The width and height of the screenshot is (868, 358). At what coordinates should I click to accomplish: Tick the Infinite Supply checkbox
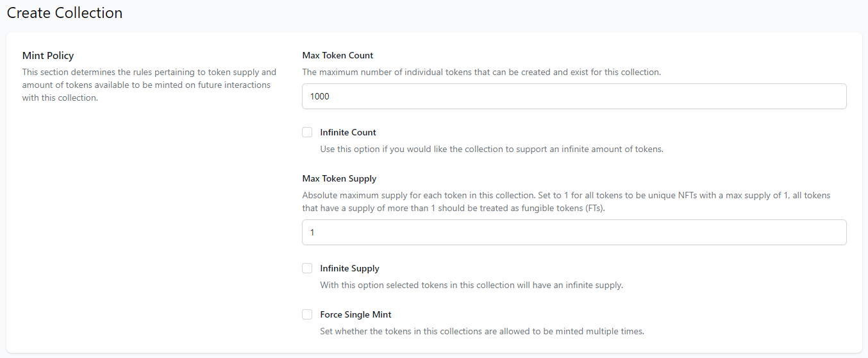[x=307, y=268]
